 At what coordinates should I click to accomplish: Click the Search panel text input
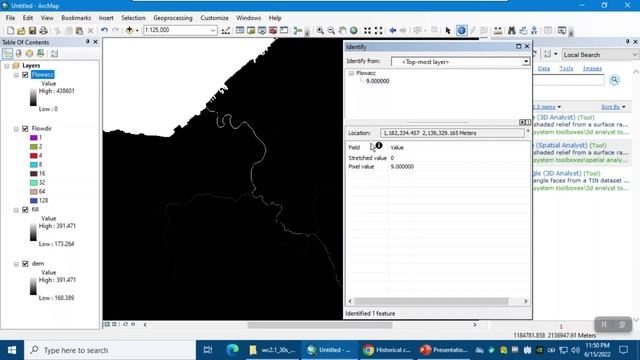(568, 80)
